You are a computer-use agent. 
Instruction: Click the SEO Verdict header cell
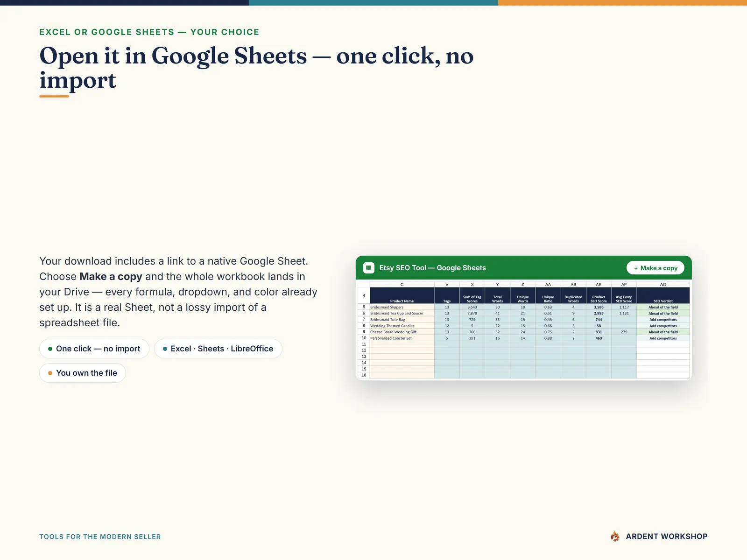pos(663,295)
